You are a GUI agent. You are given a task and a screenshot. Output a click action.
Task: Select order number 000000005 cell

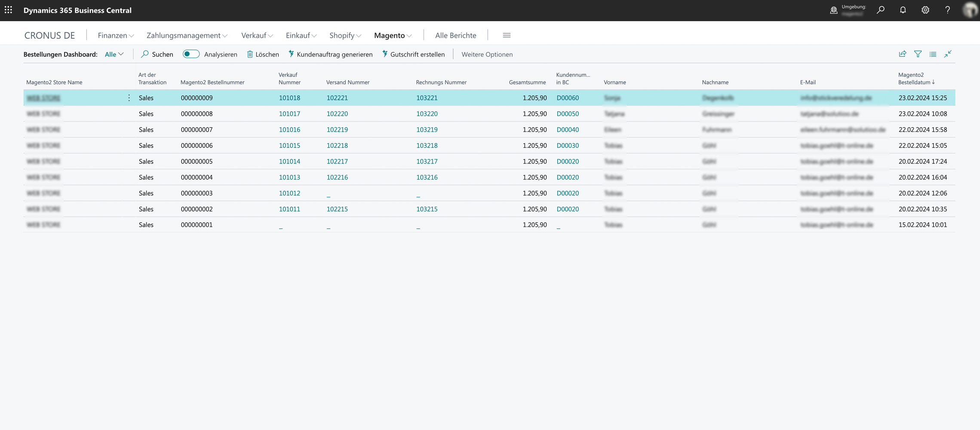197,162
